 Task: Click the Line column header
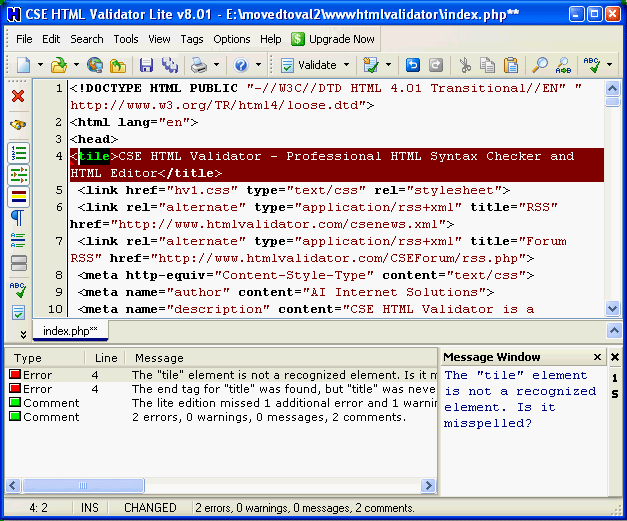click(x=106, y=358)
